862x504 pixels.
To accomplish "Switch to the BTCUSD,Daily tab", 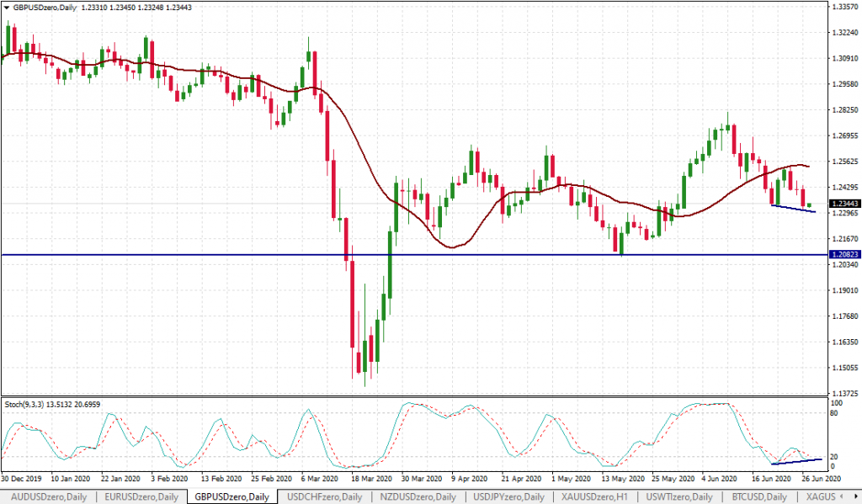I will coord(759,497).
